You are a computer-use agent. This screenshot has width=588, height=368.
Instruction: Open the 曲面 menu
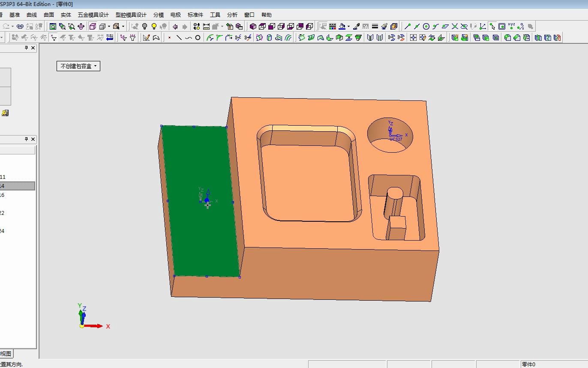click(49, 15)
